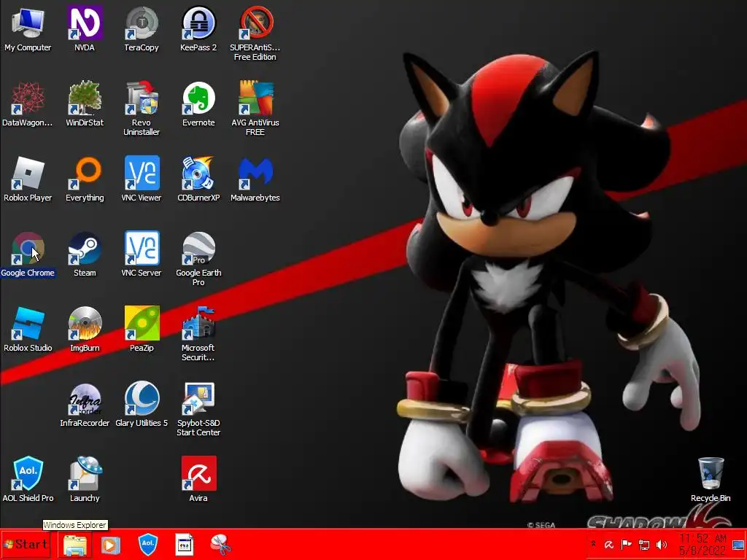Open Avira umbrella tray icon

click(x=609, y=544)
